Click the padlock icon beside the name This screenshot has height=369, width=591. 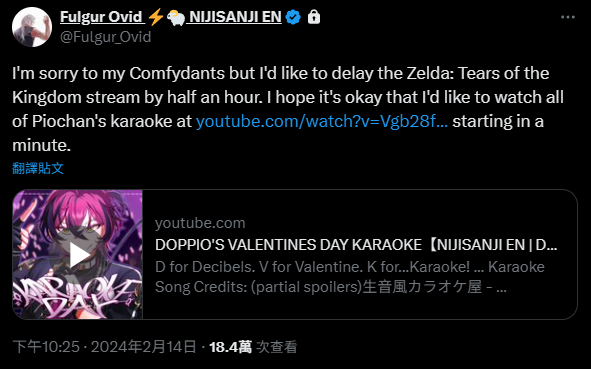(314, 17)
